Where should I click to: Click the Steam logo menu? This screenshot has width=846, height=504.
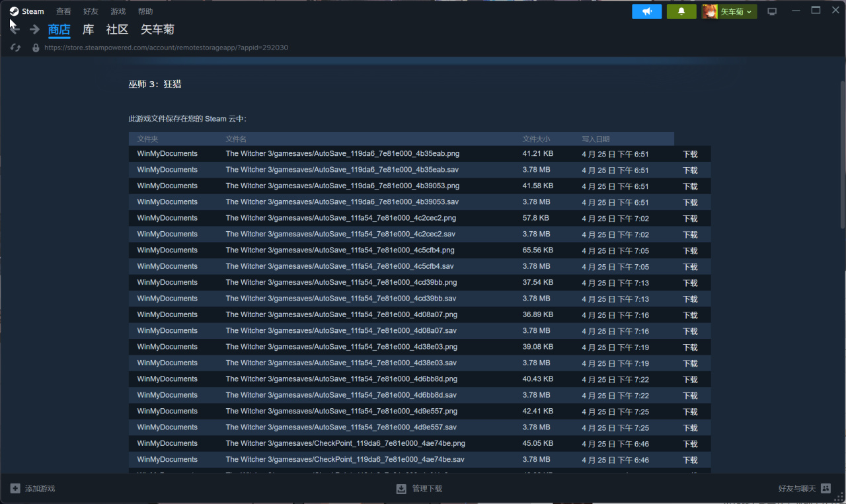tap(27, 11)
